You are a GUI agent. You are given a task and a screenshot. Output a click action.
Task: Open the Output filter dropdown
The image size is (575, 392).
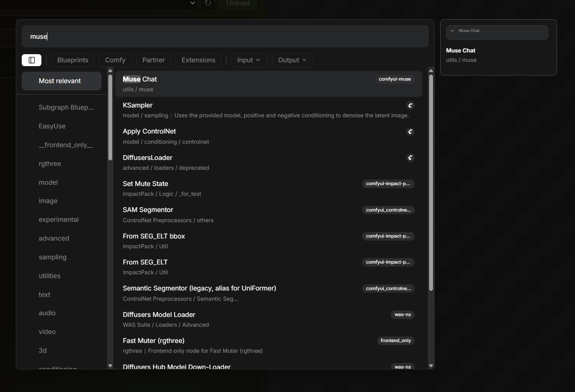point(293,60)
